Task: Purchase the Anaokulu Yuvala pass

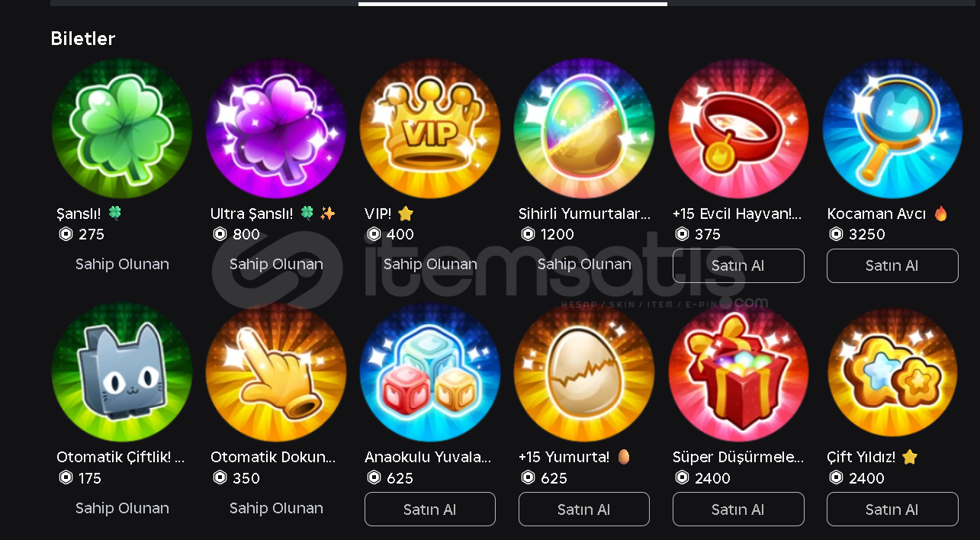Action: [430, 509]
